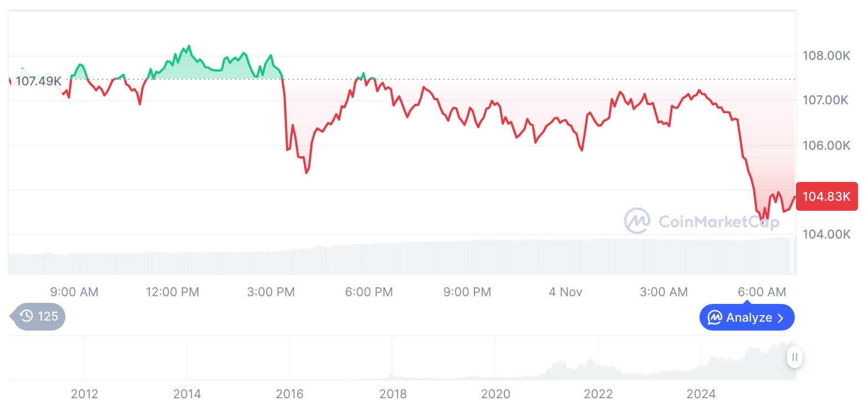Screen dimensions: 868x406
Task: Click the range slider handle in the overview timeline
Action: click(794, 357)
